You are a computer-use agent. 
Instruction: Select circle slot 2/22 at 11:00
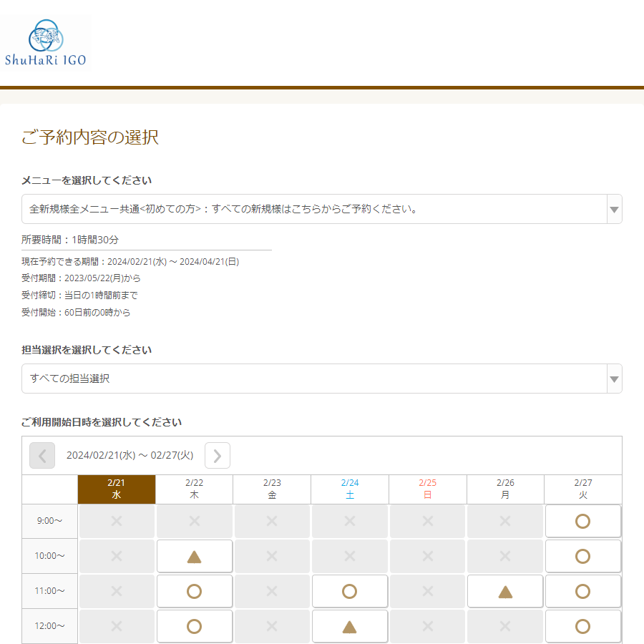[x=194, y=591]
